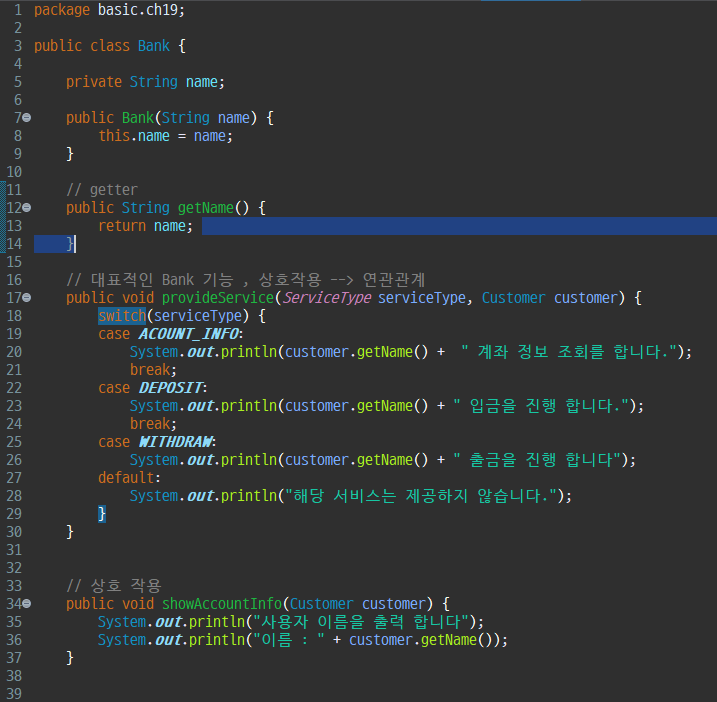Collapse the provideService method fold marker

click(27, 298)
